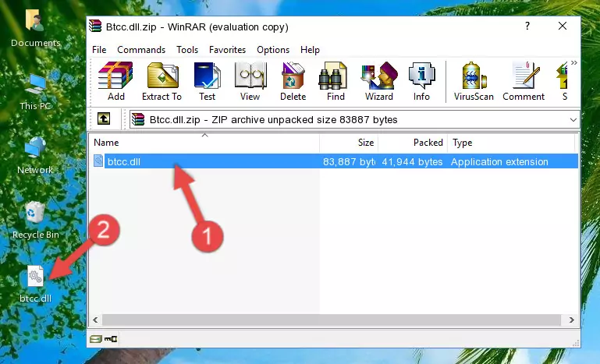Select the btcc.dll file on desktop
The image size is (600, 364).
(x=35, y=284)
